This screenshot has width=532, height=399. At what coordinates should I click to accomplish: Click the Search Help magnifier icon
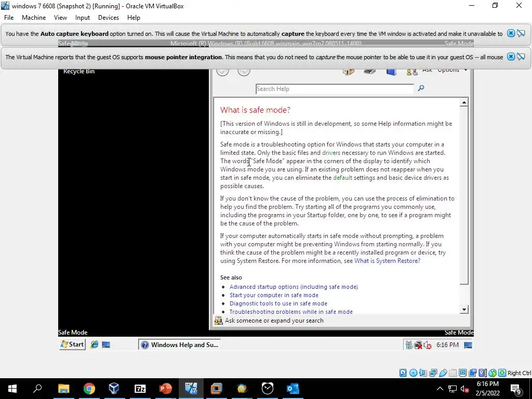click(x=421, y=88)
